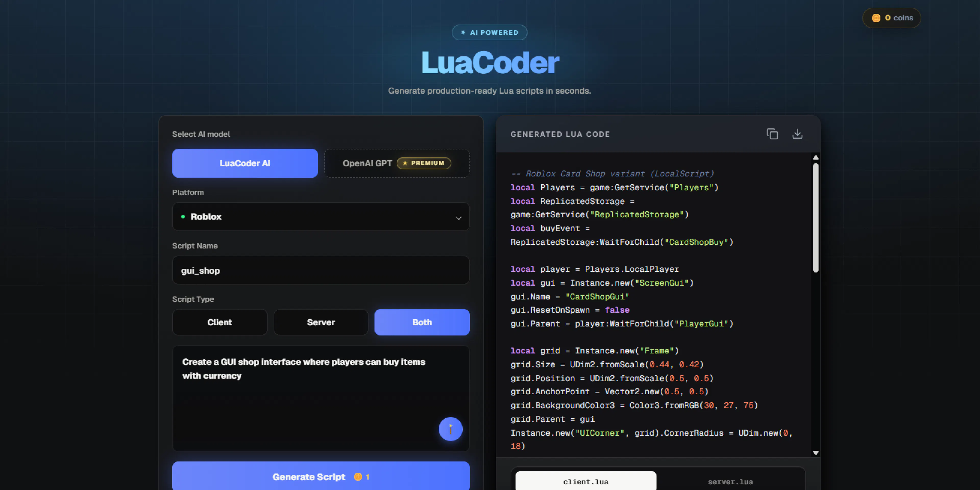This screenshot has width=980, height=490.
Task: Click the PREMIUM star badge
Action: (424, 163)
